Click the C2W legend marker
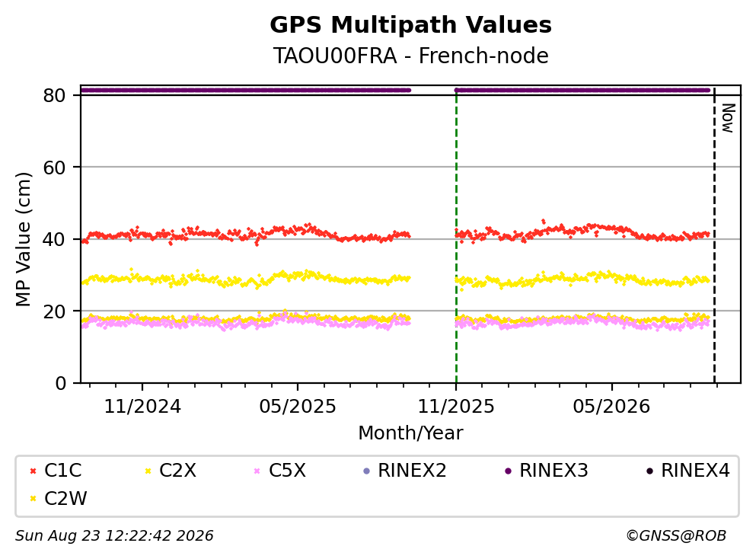Image resolution: width=756 pixels, height=559 pixels. pos(33,499)
